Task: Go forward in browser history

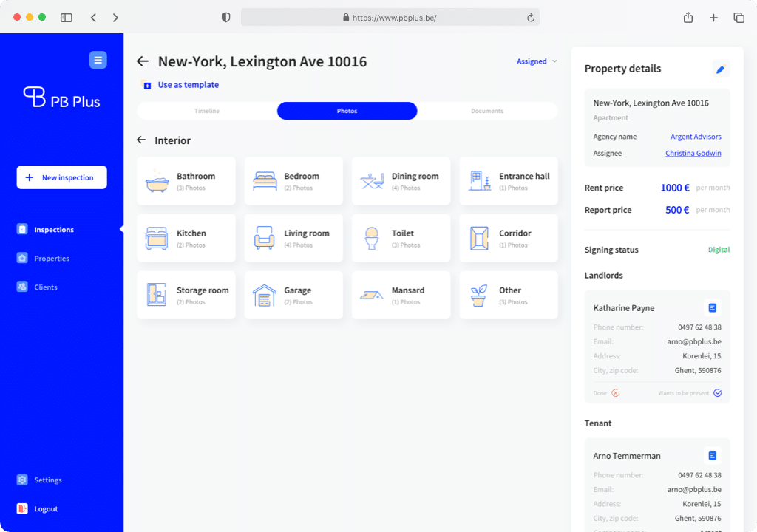Action: (115, 18)
